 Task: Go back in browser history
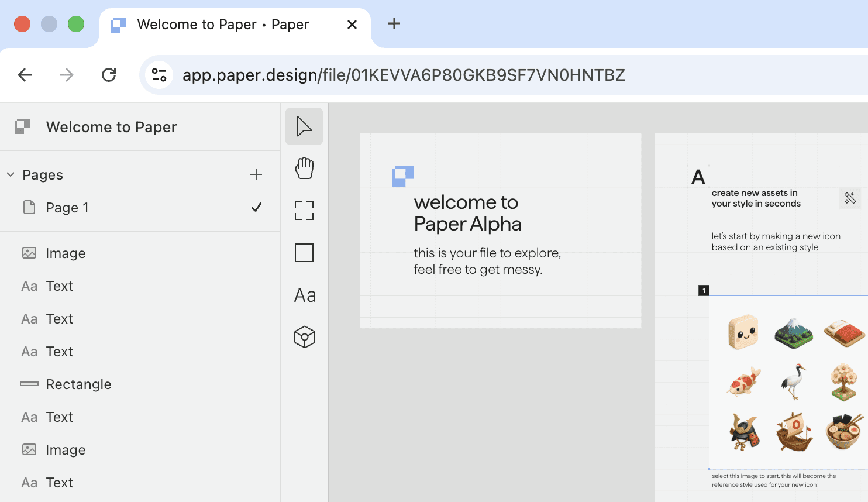(x=25, y=75)
